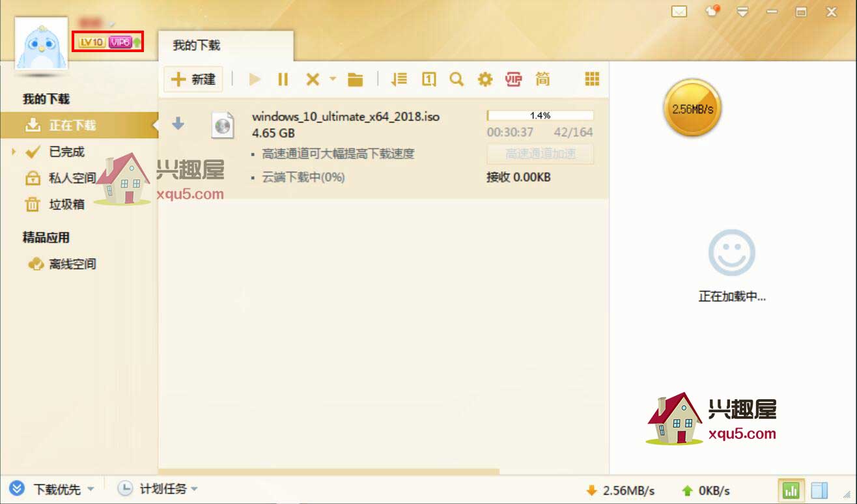Click the blue download arrow on the task
The image size is (857, 504).
point(178,124)
